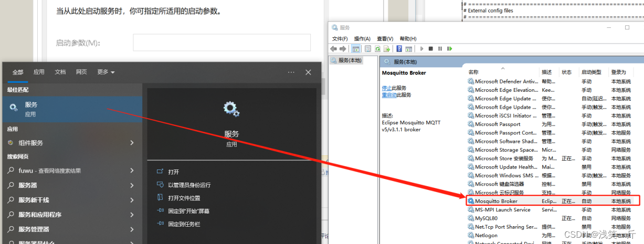Expand the chevron next to 服务新干线
This screenshot has height=244, width=644.
(x=132, y=200)
